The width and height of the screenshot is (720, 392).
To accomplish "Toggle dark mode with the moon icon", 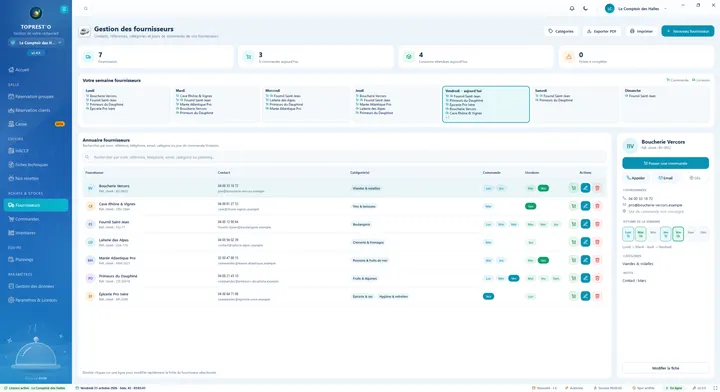I will click(585, 9).
